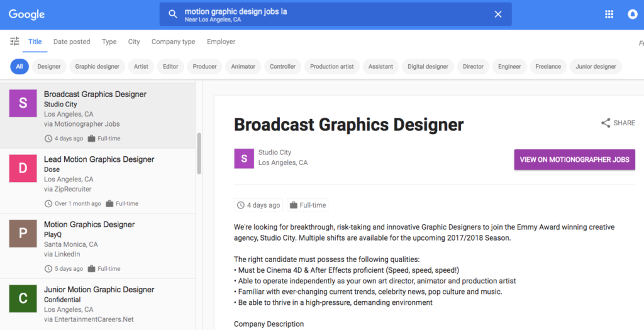Filter by Artist chip
The height and width of the screenshot is (330, 644).
click(141, 66)
